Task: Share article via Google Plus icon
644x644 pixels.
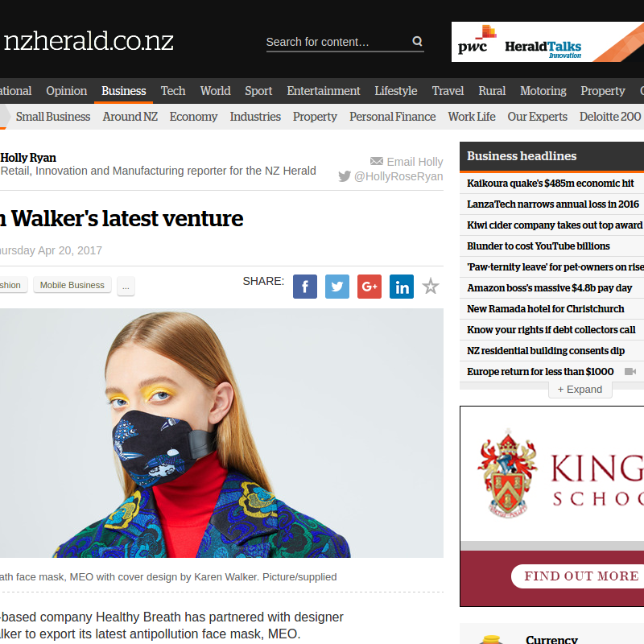Action: click(x=369, y=287)
